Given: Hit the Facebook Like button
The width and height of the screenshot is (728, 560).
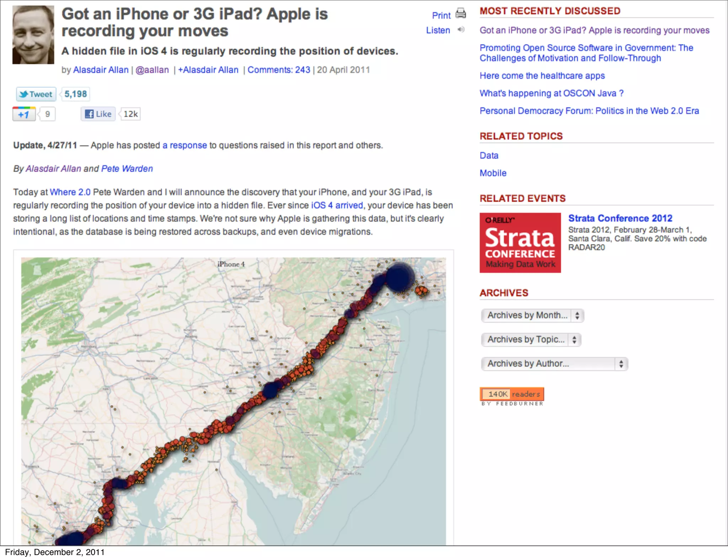Looking at the screenshot, I should [x=98, y=114].
